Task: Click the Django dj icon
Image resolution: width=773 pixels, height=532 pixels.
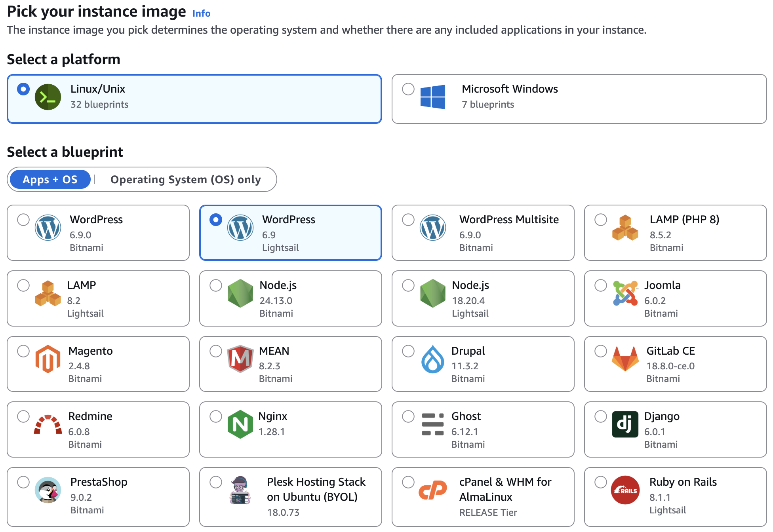Action: pyautogui.click(x=625, y=424)
